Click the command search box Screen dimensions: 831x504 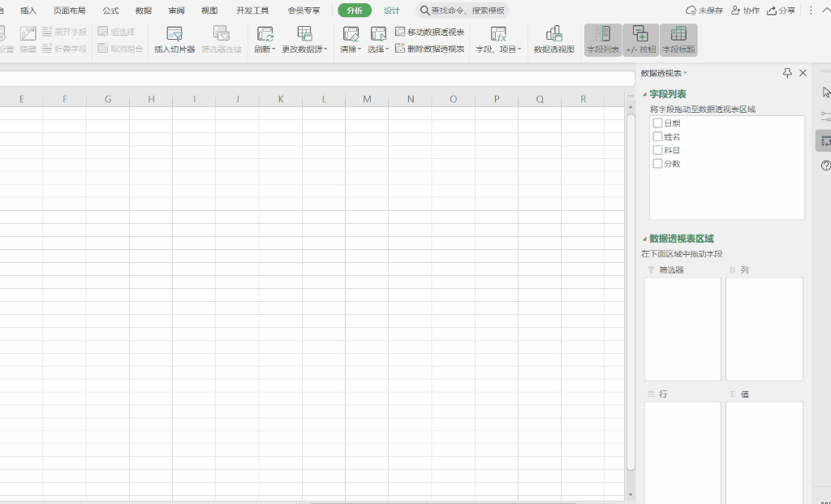tap(463, 11)
